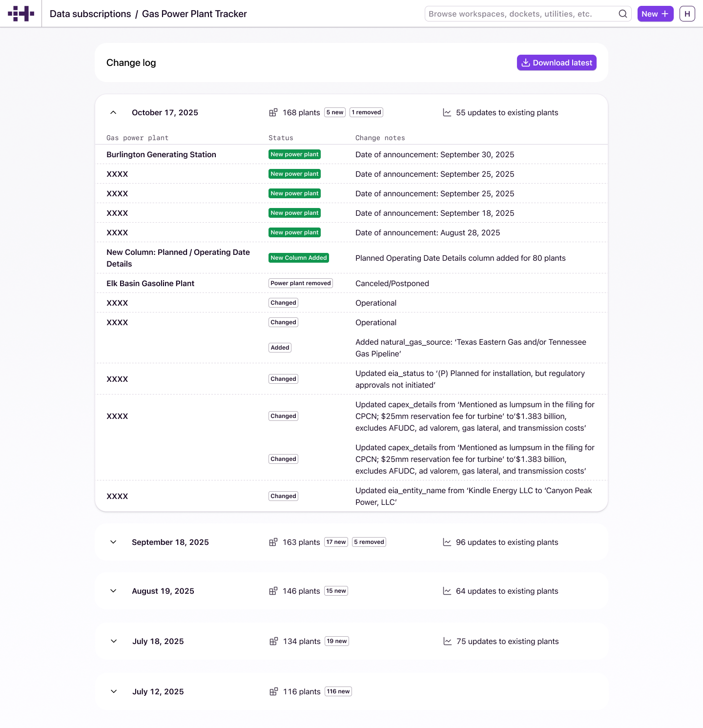
Task: Expand the September 18, 2025 section
Action: point(113,542)
